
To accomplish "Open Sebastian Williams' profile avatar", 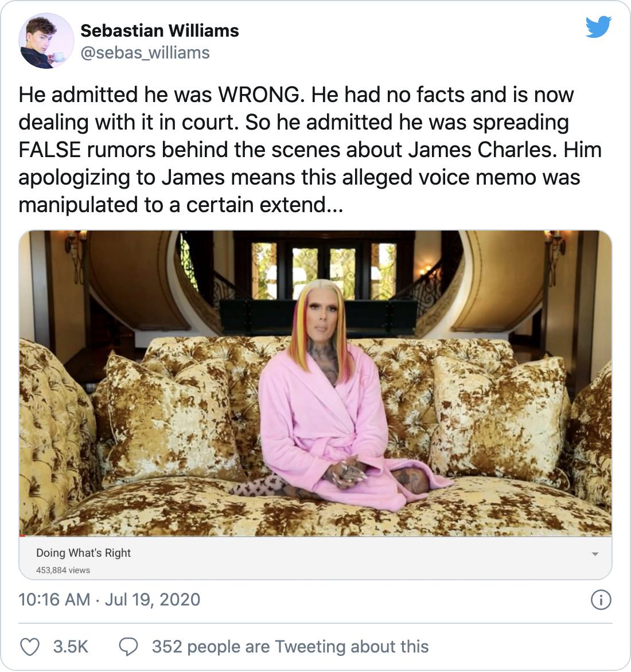I will 46,41.
